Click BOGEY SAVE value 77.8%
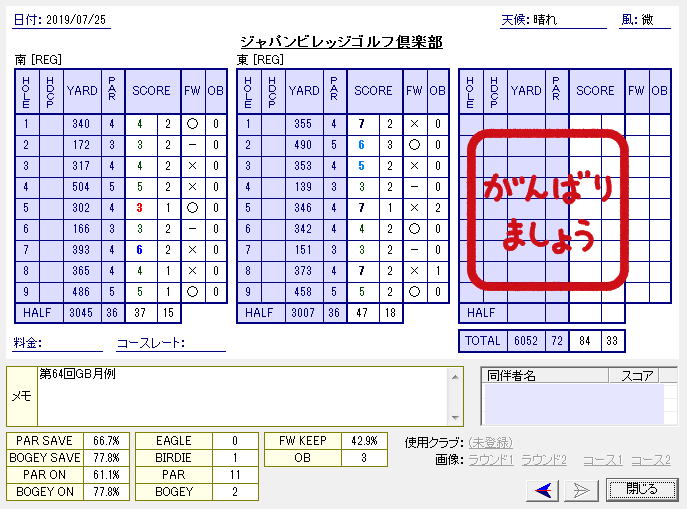Image resolution: width=687 pixels, height=509 pixels. click(106, 458)
